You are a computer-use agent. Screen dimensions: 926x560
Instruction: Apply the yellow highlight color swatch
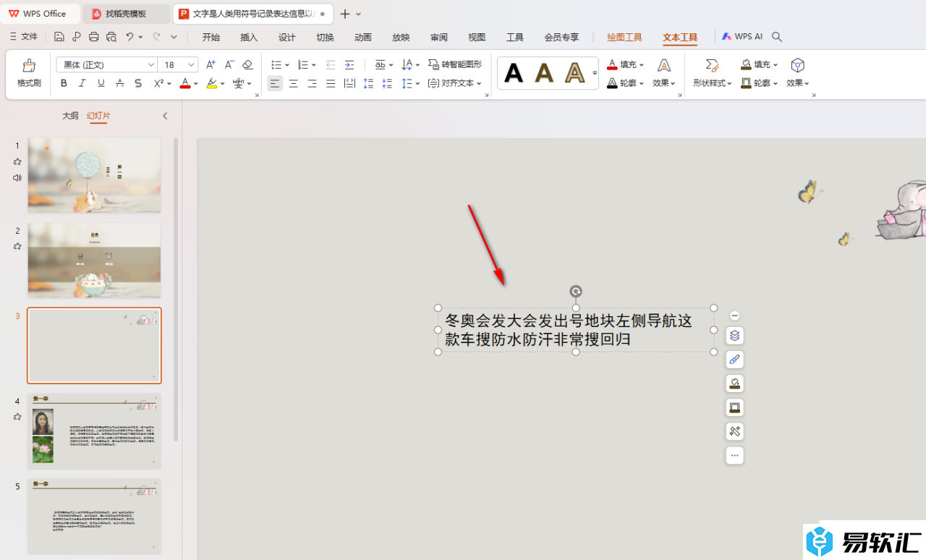(x=211, y=84)
